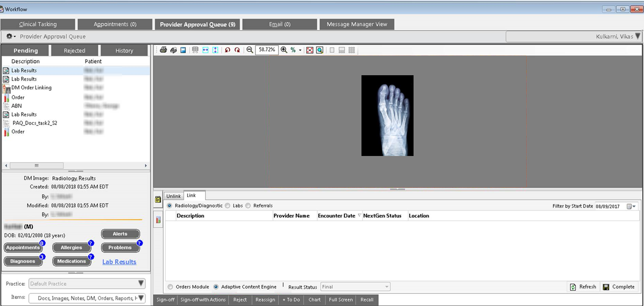Click the save disk icon
Image resolution: width=644 pixels, height=306 pixels.
point(183,50)
